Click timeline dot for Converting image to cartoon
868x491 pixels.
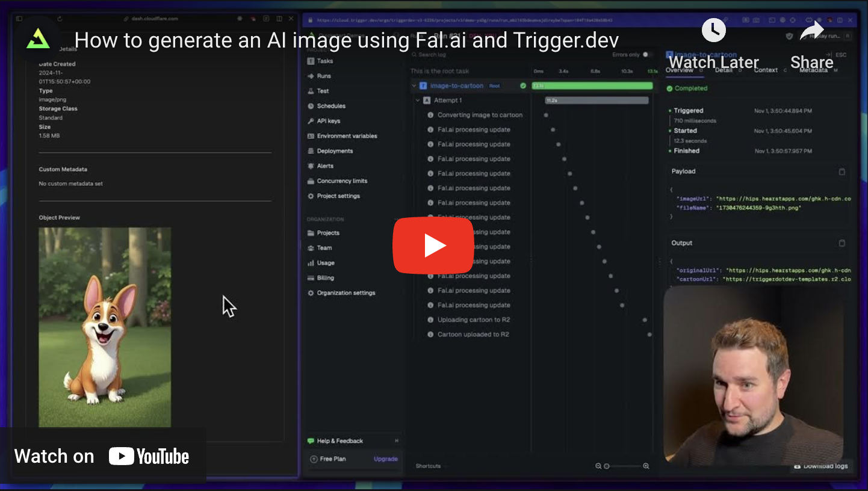click(546, 115)
